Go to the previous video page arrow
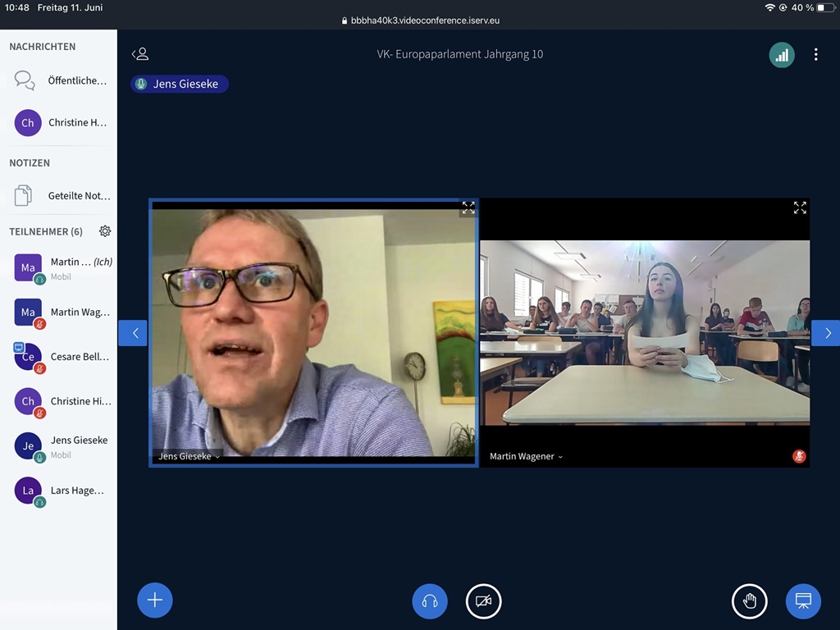Screen dimensions: 840x630 134,333
